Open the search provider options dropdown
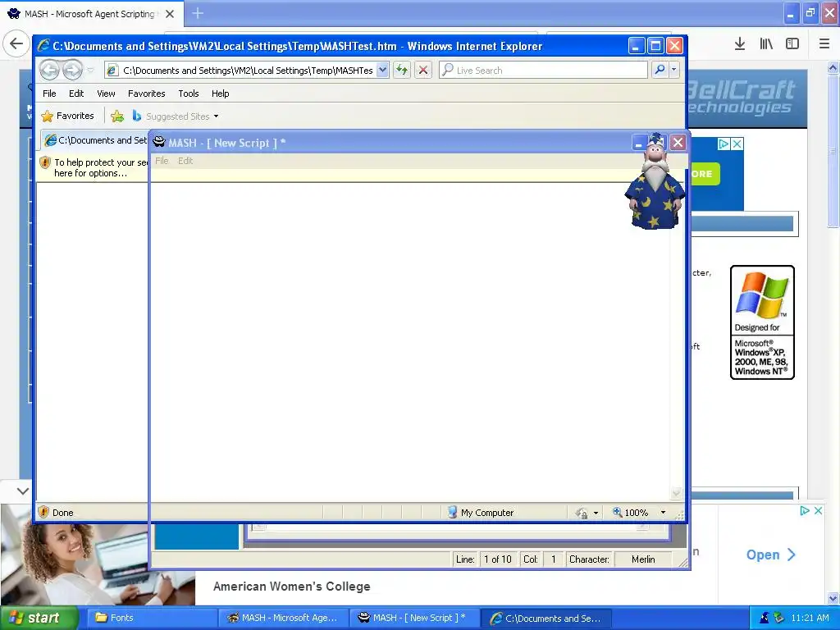The width and height of the screenshot is (840, 630). (x=674, y=70)
